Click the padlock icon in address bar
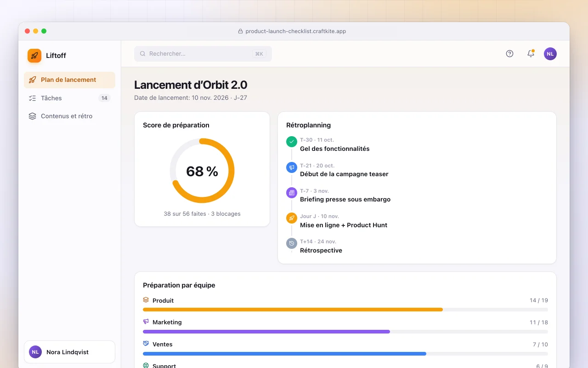This screenshot has height=368, width=588. pos(240,31)
